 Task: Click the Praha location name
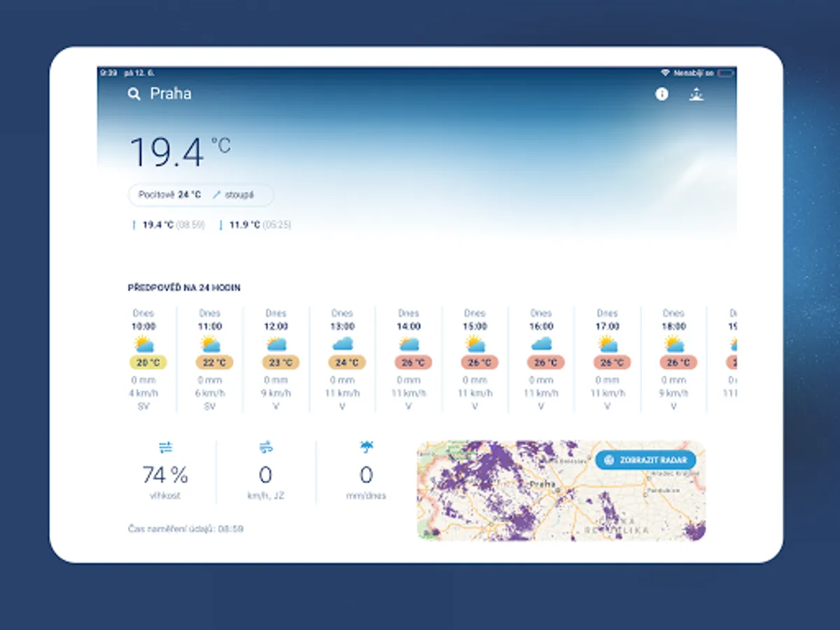coord(171,94)
